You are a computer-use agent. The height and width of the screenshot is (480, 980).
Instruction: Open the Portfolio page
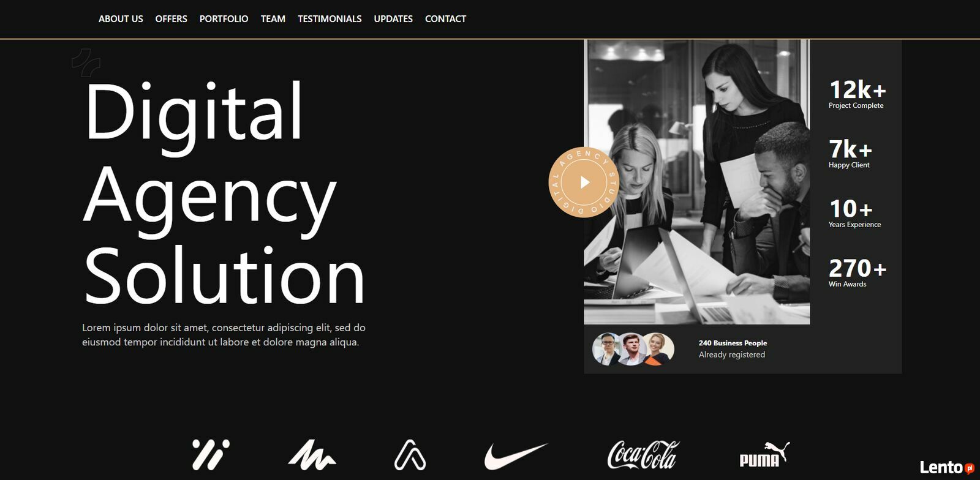tap(224, 19)
